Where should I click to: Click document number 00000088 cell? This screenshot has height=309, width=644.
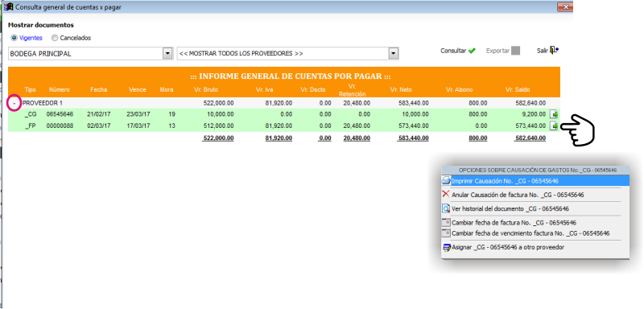click(60, 126)
